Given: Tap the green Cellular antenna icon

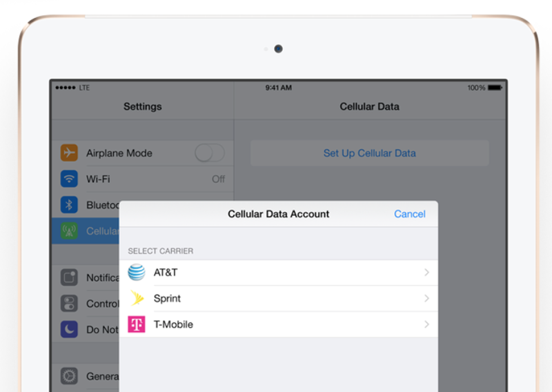Looking at the screenshot, I should point(69,231).
